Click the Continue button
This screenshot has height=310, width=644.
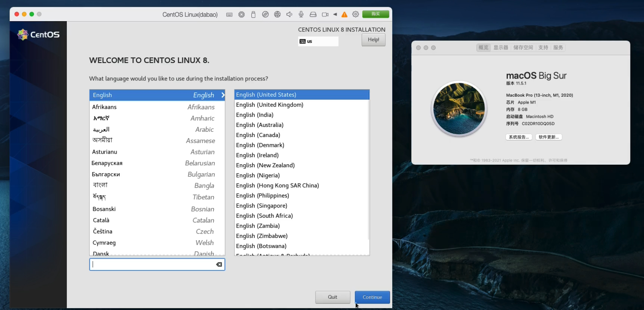pyautogui.click(x=372, y=297)
